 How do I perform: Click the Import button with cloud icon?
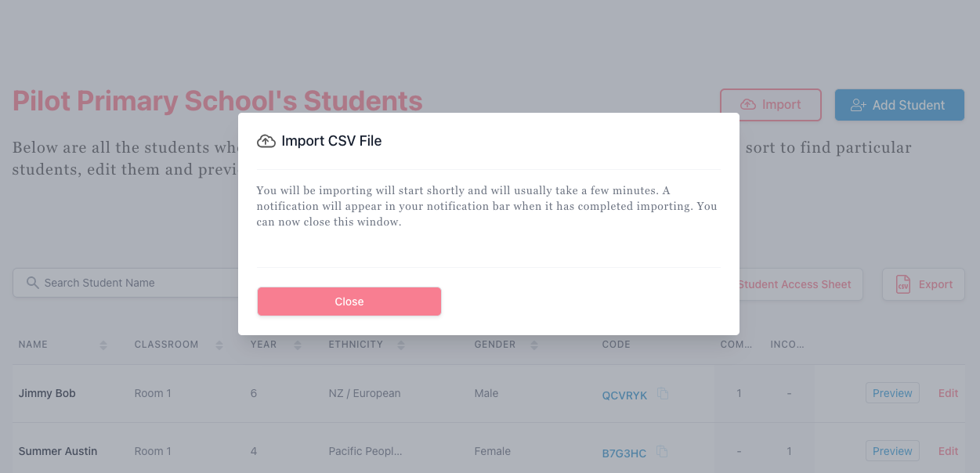tap(771, 105)
